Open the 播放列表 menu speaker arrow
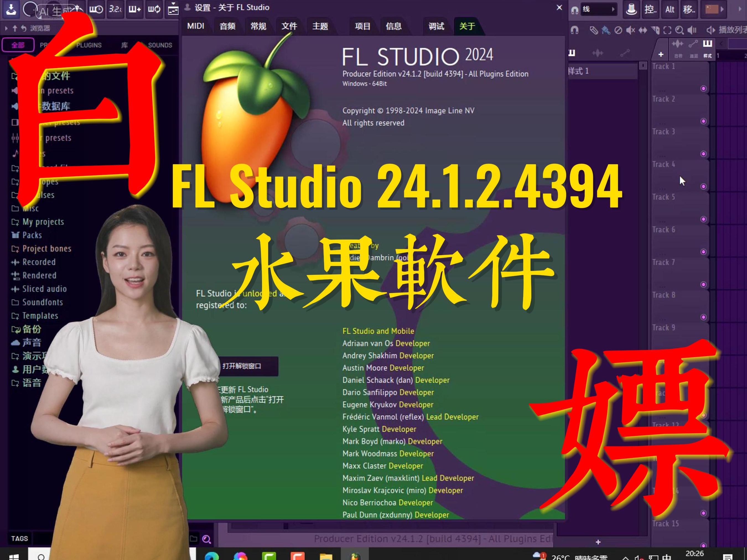This screenshot has width=747, height=560. 711,30
